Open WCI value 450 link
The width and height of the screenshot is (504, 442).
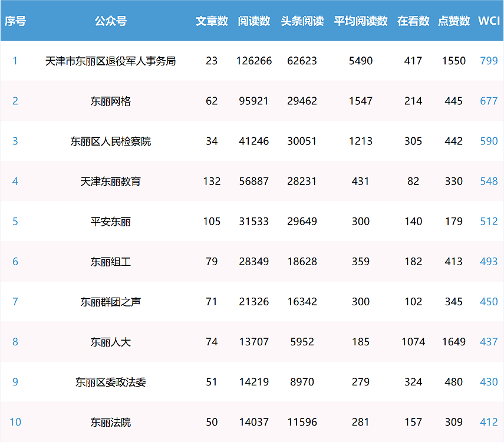point(489,302)
